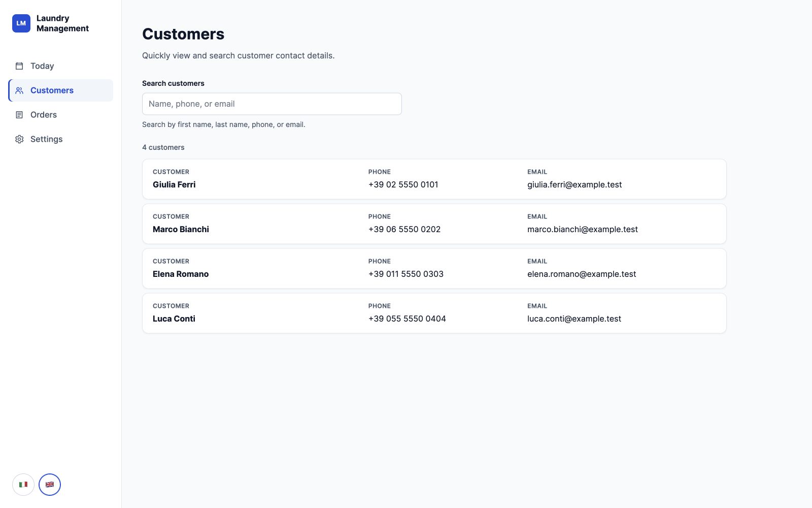The width and height of the screenshot is (812, 508).
Task: Select customer name Elena Romano
Action: tap(181, 274)
